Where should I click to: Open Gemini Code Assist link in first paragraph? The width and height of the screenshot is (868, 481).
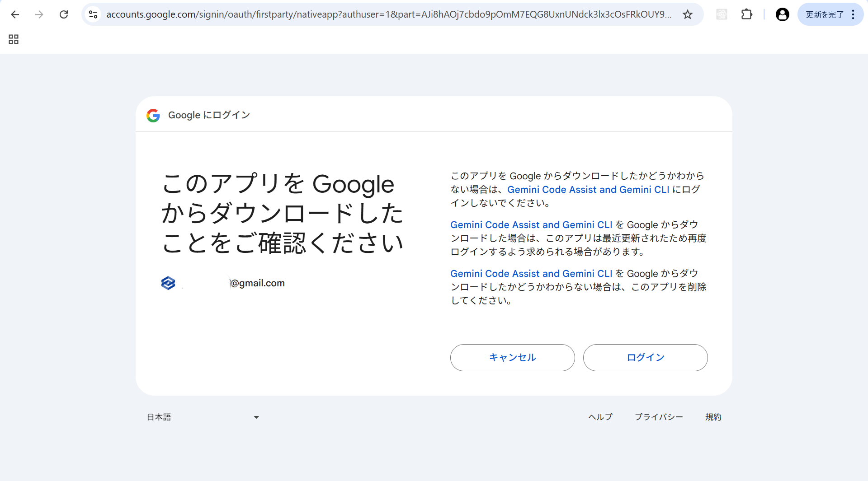point(588,190)
